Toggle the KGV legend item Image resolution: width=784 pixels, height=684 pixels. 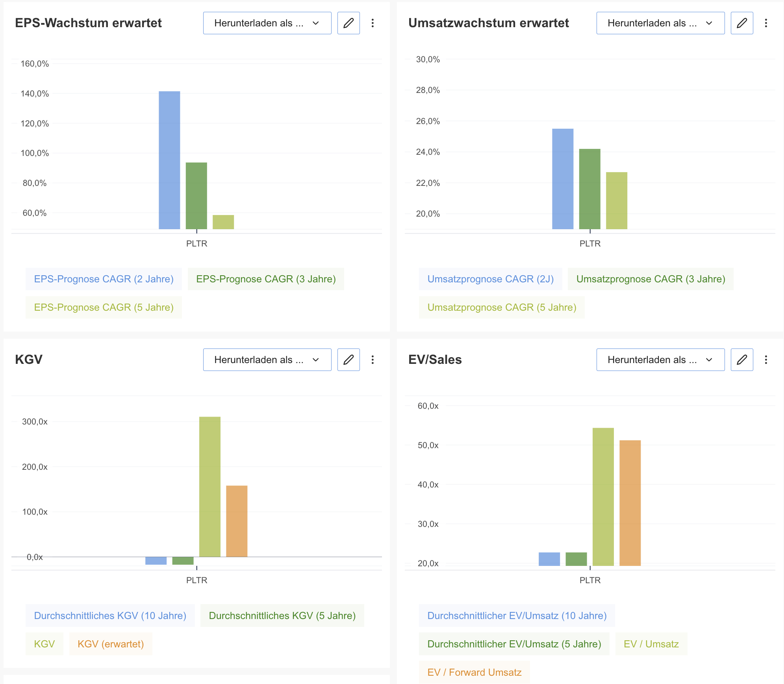pos(44,644)
